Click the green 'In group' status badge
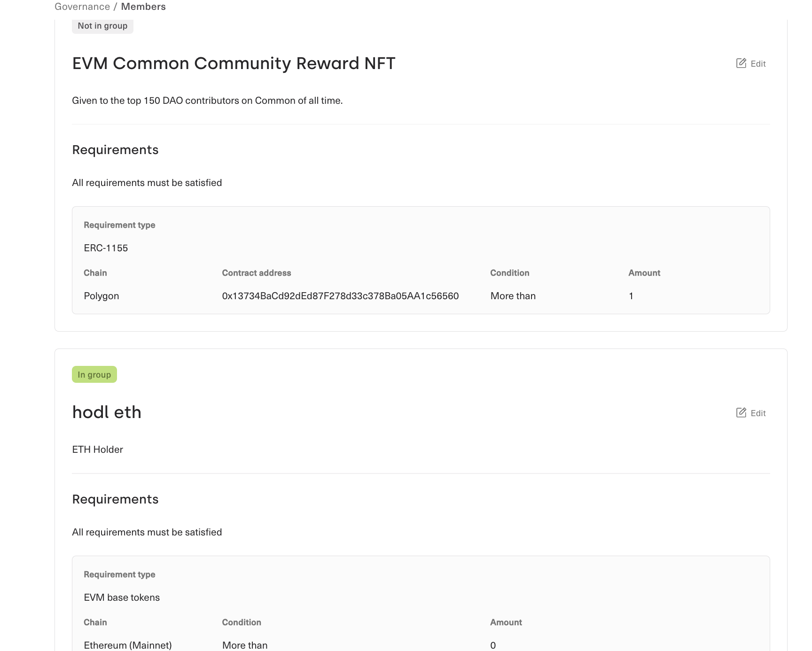 (94, 374)
